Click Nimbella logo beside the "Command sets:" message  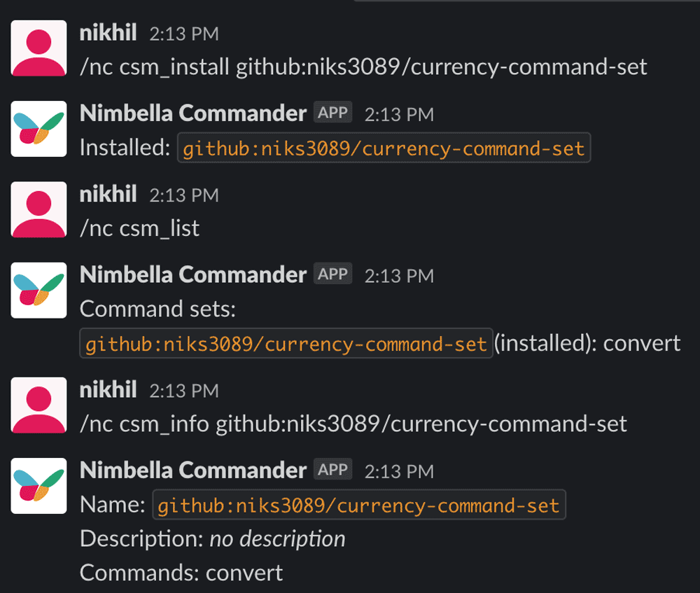38,290
